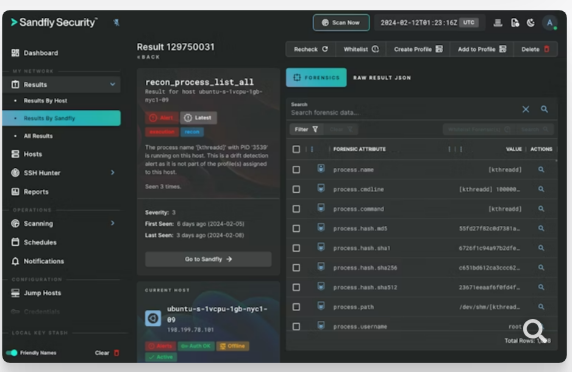Click the Create Profile button
The image size is (572, 372).
[418, 49]
